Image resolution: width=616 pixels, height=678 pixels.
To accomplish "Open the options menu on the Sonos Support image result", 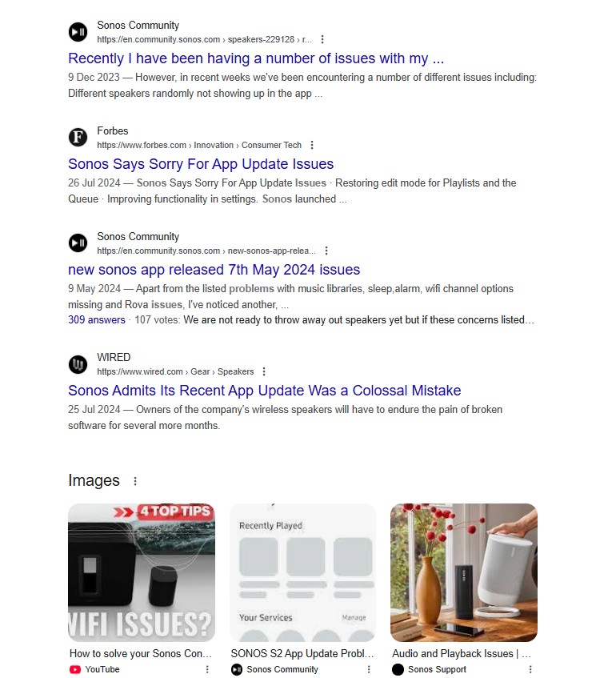I will [x=530, y=669].
